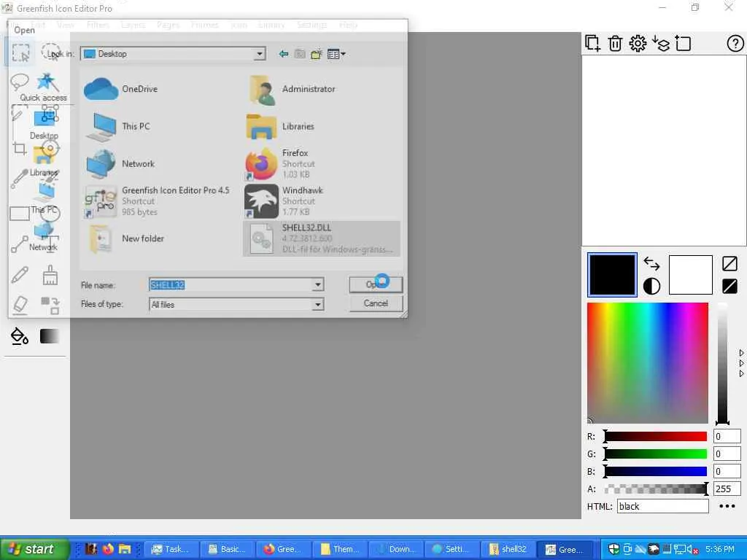The width and height of the screenshot is (747, 560).
Task: Select the white background color swatch
Action: point(690,275)
